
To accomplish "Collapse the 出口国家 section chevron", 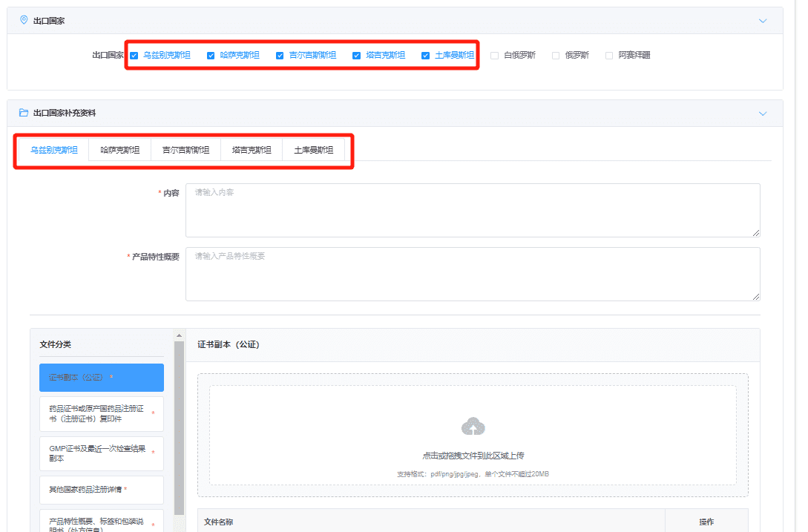I will pos(763,21).
